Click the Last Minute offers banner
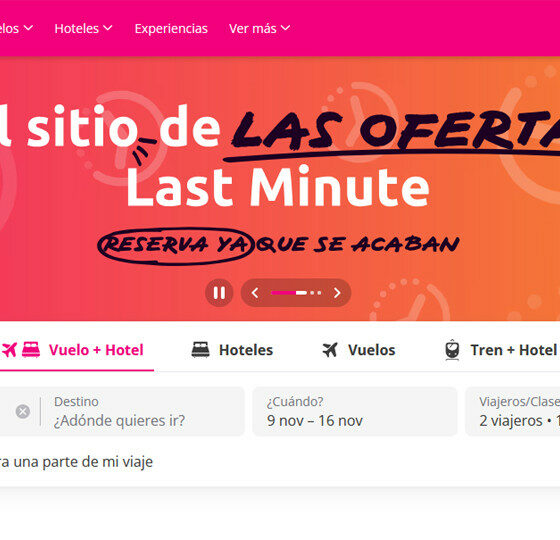 pyautogui.click(x=280, y=189)
